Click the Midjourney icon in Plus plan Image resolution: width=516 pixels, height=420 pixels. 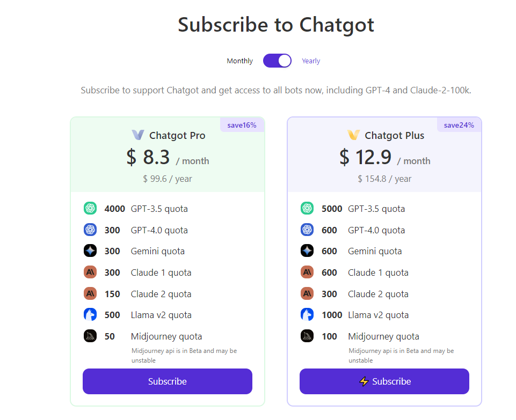click(x=307, y=336)
